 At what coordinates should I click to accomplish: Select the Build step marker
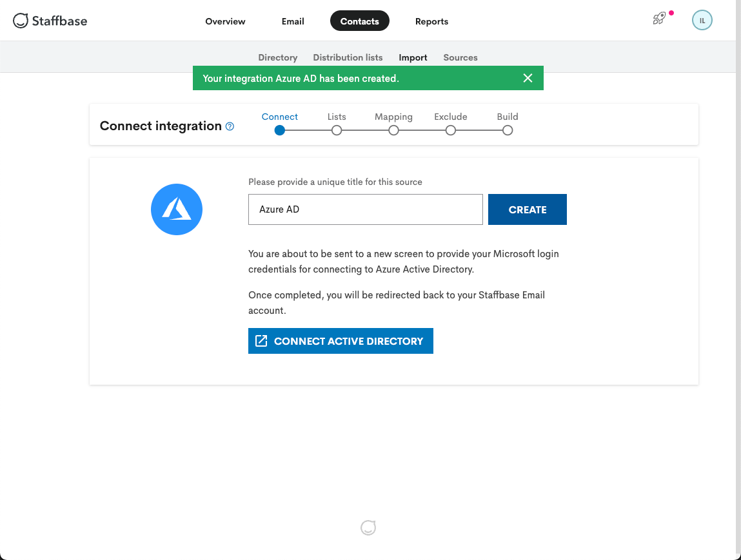[x=508, y=130]
